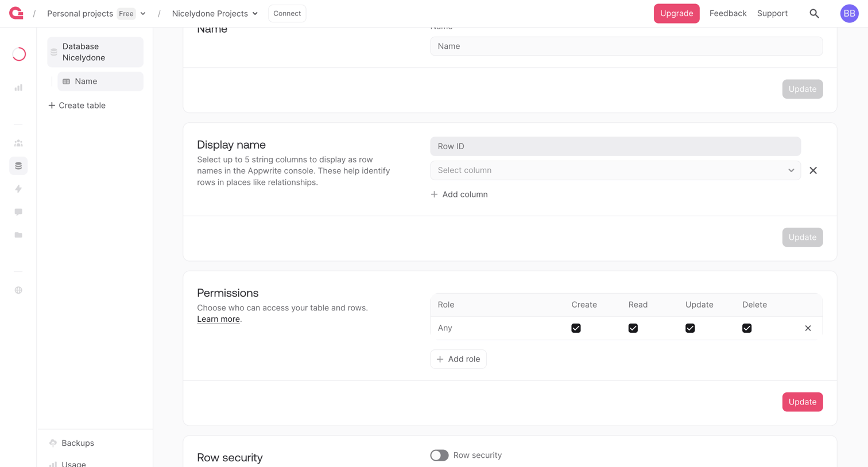Focus the Name input field
The width and height of the screenshot is (868, 467).
626,46
